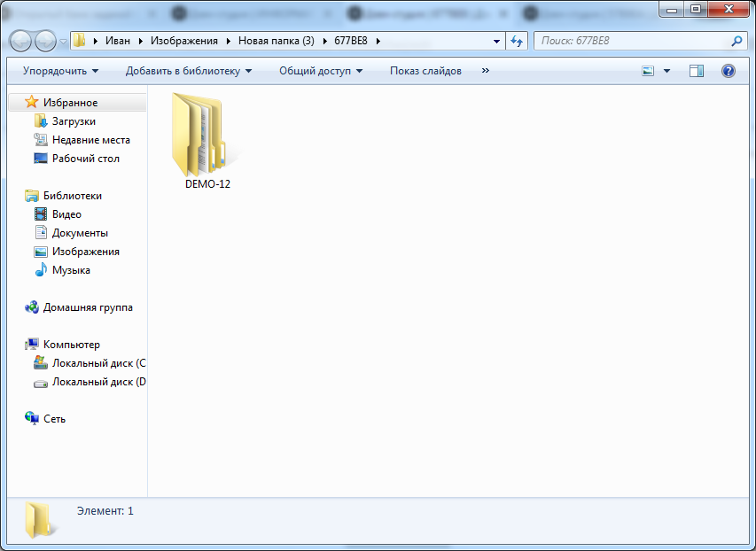
Task: Click the Forward navigation arrow button
Action: pos(46,41)
